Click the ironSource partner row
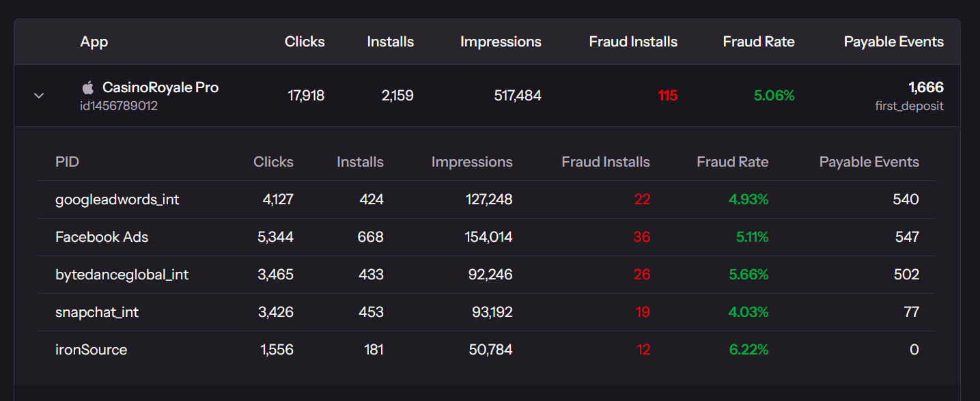 tap(91, 349)
